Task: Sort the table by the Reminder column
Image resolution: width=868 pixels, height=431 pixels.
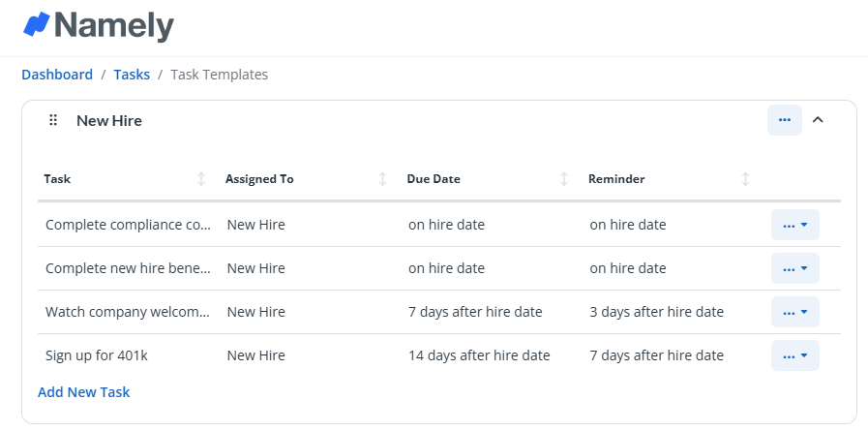Action: click(x=745, y=179)
